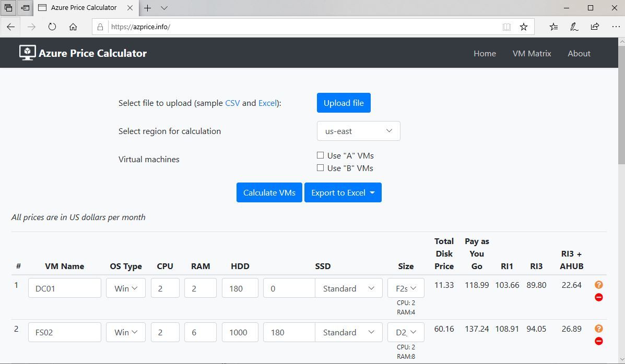The image size is (625, 364).
Task: Check the Use "B" VMs option
Action: coord(320,168)
